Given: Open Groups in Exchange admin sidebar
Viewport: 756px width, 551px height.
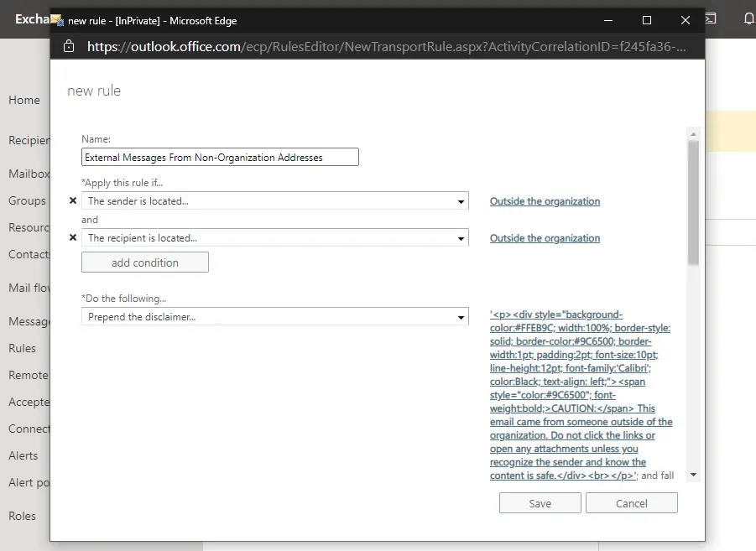Looking at the screenshot, I should pos(27,200).
